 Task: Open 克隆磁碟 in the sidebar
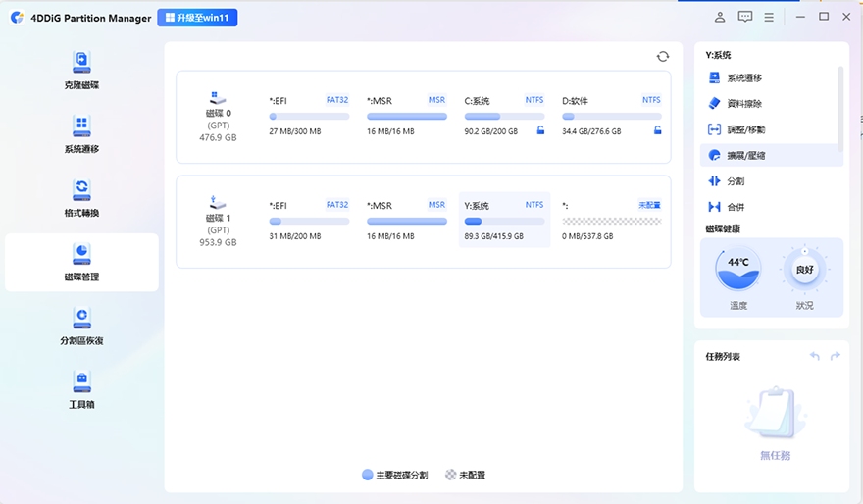pyautogui.click(x=81, y=71)
